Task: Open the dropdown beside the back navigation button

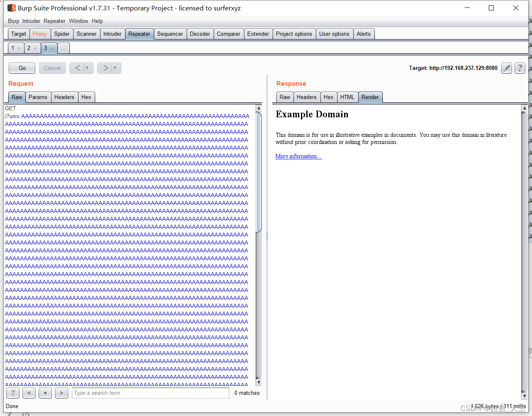Action: [x=87, y=68]
